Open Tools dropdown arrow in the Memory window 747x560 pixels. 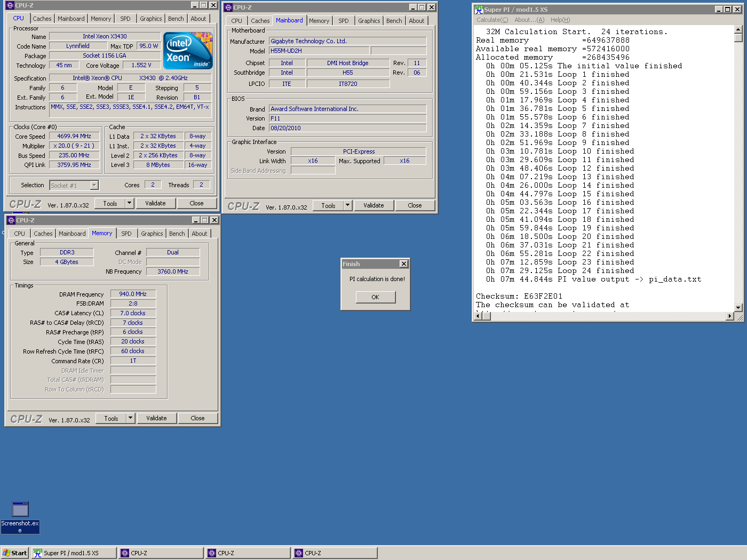click(x=130, y=418)
